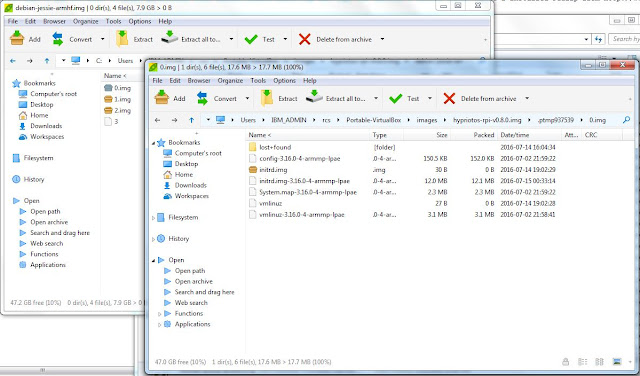Switch to details list view in status bar
This screenshot has height=376, width=640.
click(582, 362)
